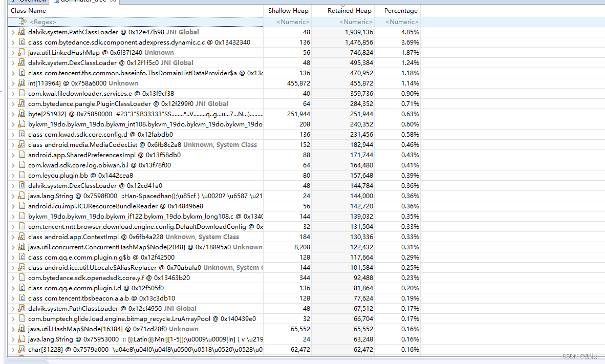Click the byte[251932] array icon
This screenshot has height=364, width=605.
[x=22, y=114]
